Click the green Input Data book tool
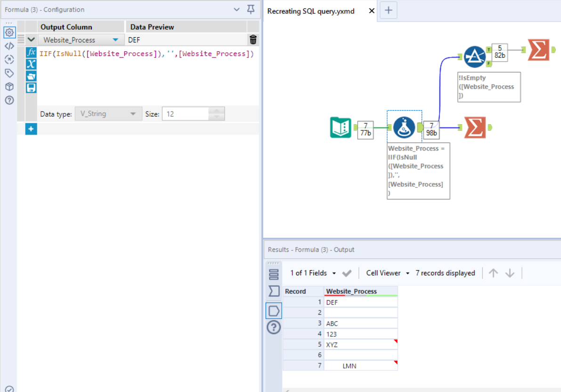 click(x=340, y=128)
